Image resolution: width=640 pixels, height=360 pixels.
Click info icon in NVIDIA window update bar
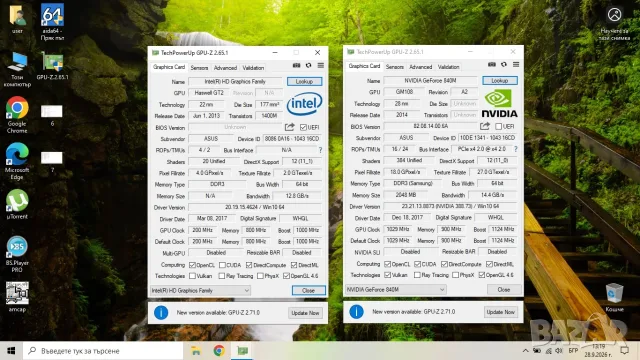pos(356,312)
